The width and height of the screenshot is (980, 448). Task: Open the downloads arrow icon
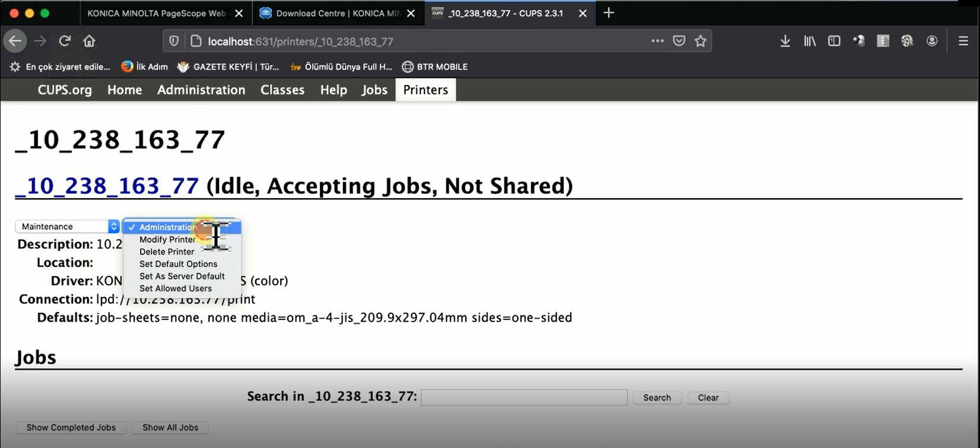[x=785, y=41]
